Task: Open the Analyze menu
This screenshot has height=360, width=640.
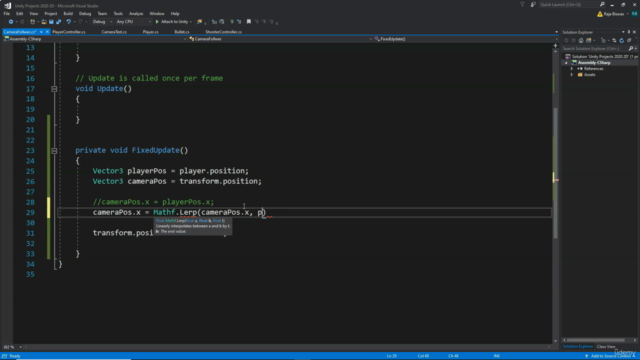Action: [x=136, y=13]
